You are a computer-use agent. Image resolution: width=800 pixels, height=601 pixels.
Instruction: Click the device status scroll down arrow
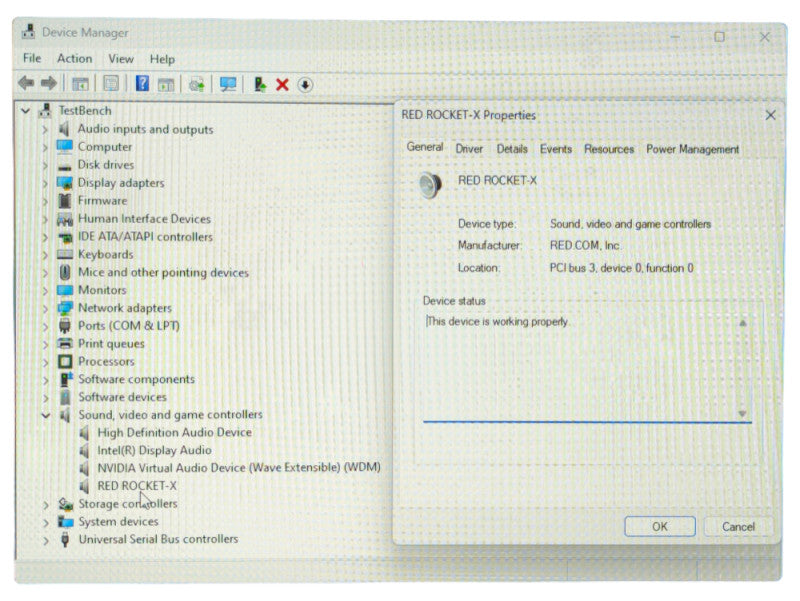tap(743, 414)
